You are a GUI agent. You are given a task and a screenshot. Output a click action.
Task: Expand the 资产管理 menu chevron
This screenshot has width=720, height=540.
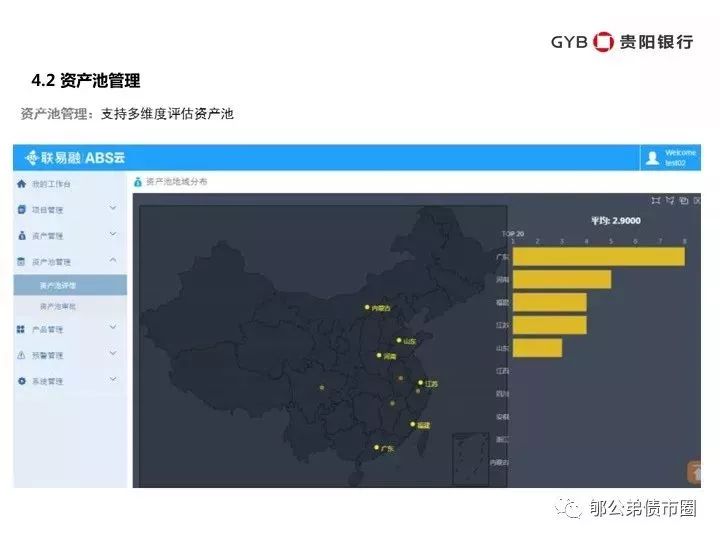click(x=113, y=235)
